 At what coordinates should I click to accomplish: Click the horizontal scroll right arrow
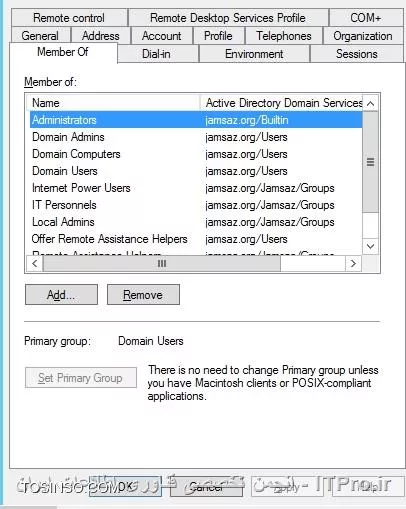353,264
